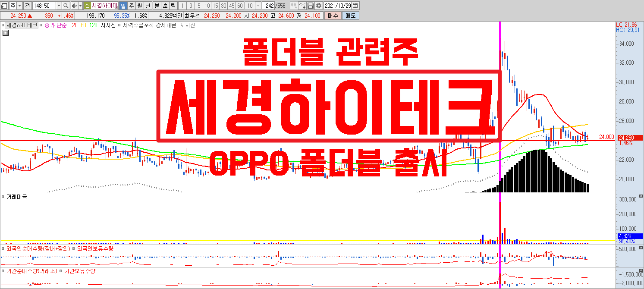The height and width of the screenshot is (289, 644).
Task: Choose the 1 interval button
Action: point(182,6)
